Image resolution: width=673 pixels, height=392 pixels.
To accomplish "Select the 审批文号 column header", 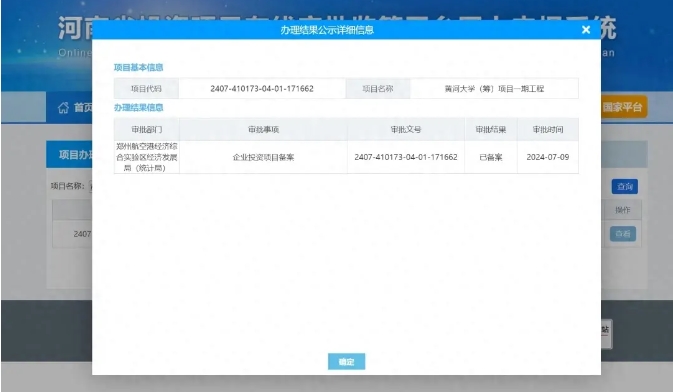I will pos(406,129).
